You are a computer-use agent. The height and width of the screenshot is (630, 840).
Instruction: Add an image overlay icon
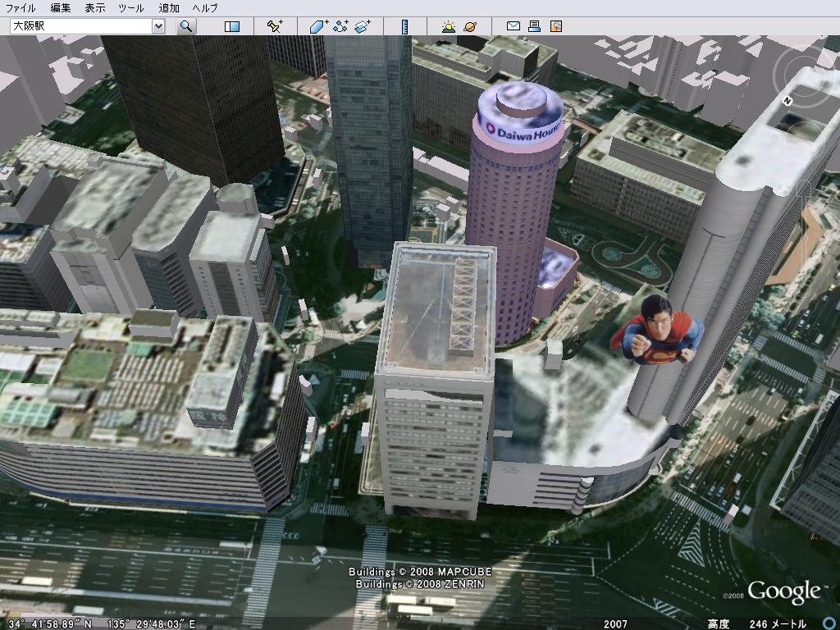[363, 25]
